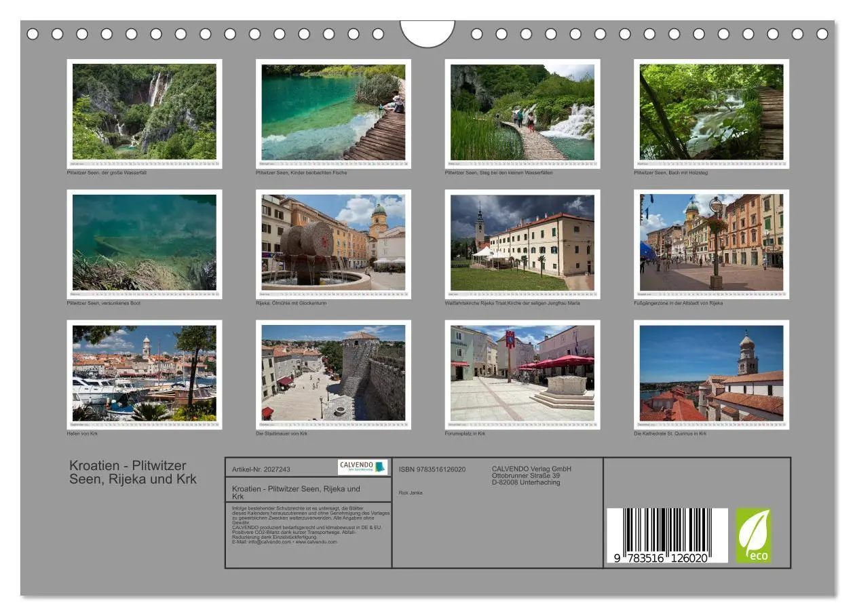This screenshot has height=616, width=855.
Task: Select photo of boardwalk by small waterfalls
Action: point(522,112)
